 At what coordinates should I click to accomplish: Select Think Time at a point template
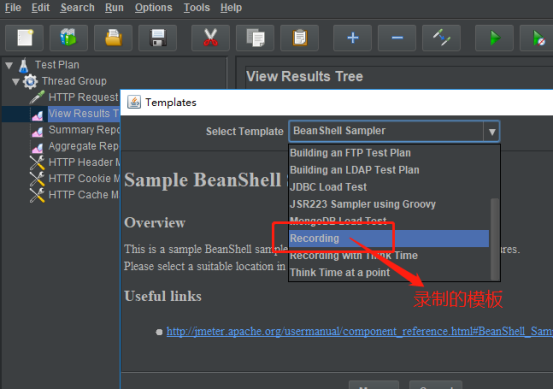389,272
